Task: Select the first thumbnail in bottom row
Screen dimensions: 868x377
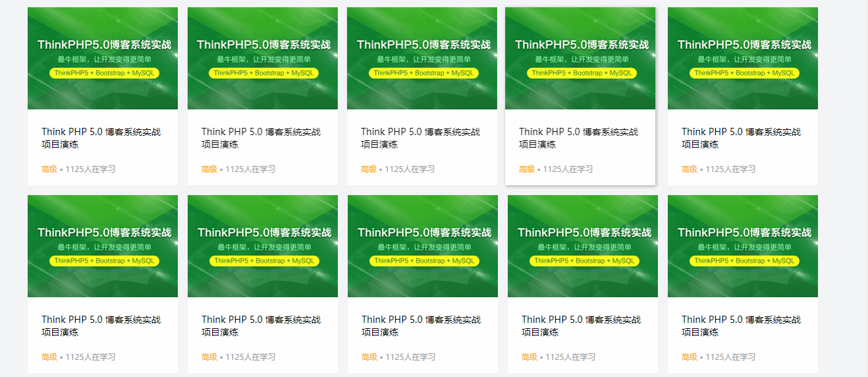Action: [x=103, y=246]
